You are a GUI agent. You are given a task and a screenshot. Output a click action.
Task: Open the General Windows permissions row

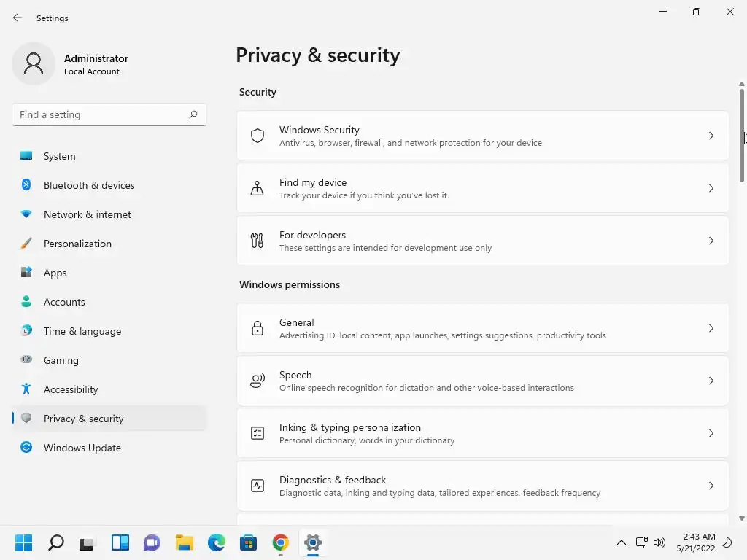(x=482, y=328)
